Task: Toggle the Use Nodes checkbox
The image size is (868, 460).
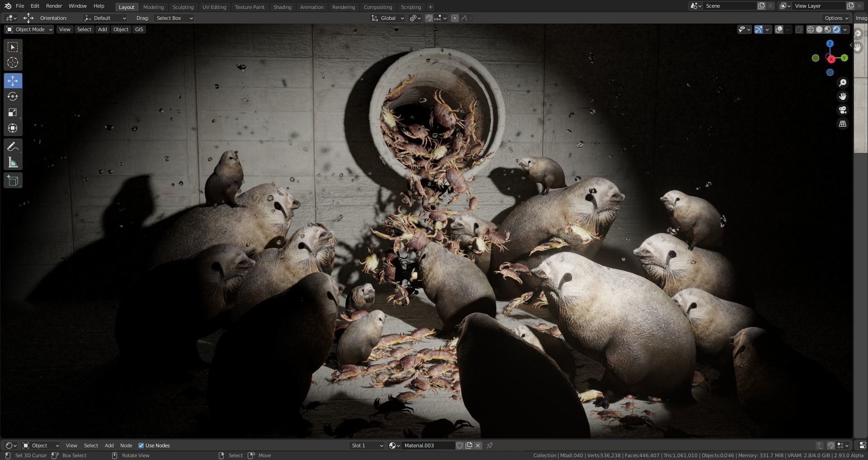Action: click(141, 446)
